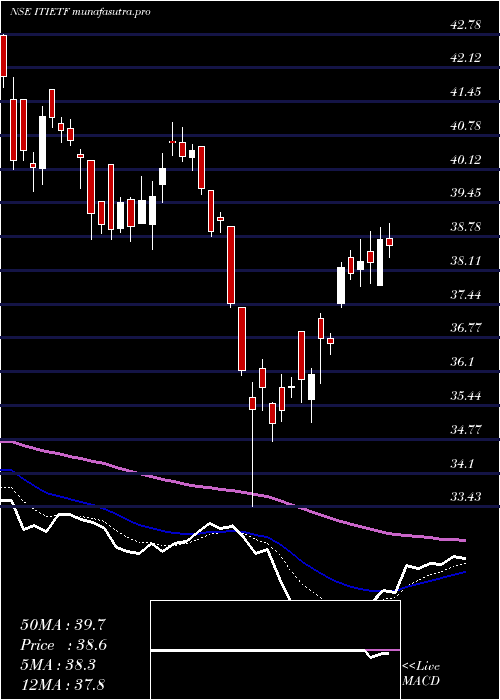Image resolution: width=500 pixels, height=700 pixels.
Task: Click the 38.11 price axis label
Action: pos(466,261)
